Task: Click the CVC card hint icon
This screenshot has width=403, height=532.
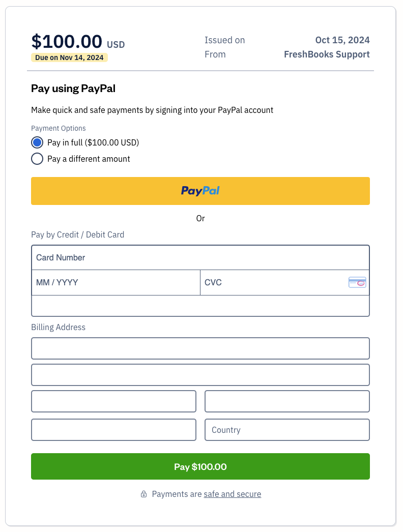Action: point(357,282)
